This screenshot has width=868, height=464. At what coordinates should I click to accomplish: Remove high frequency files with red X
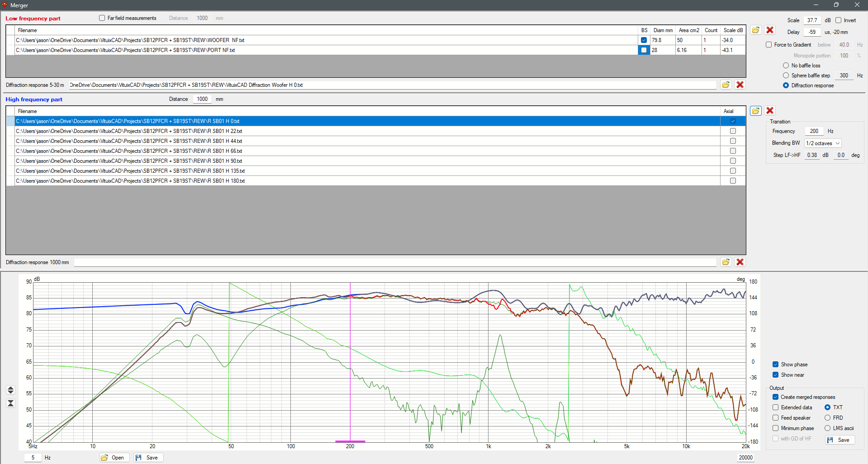coord(770,111)
